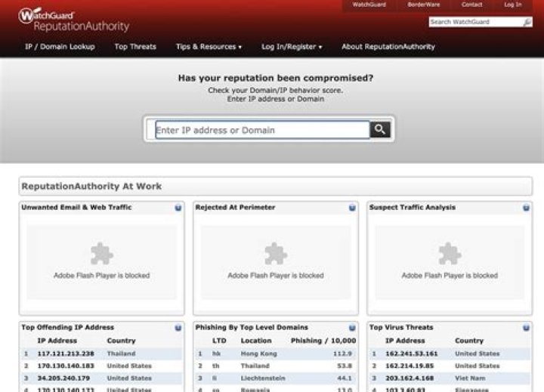The image size is (544, 392).
Task: Click the magnifier search button beside domain field
Action: click(380, 130)
